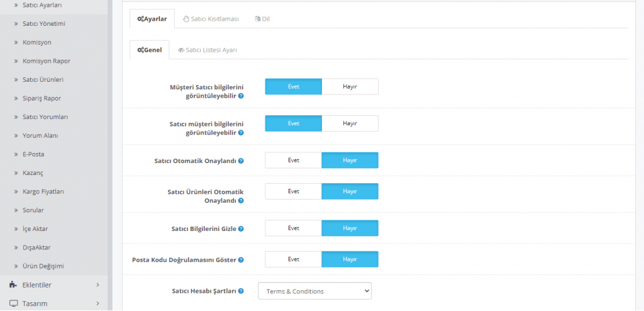The width and height of the screenshot is (644, 311).
Task: Click help icon for Satıcı Ürünleri Otomatik Onaylandı
Action: [x=241, y=201]
